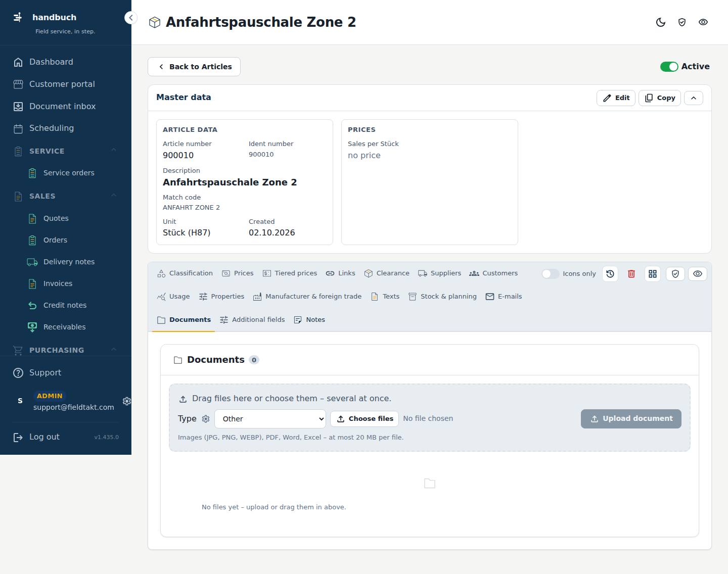Screen dimensions: 728x574
Task: Toggle the eye visibility icon in header
Action: [x=703, y=22]
